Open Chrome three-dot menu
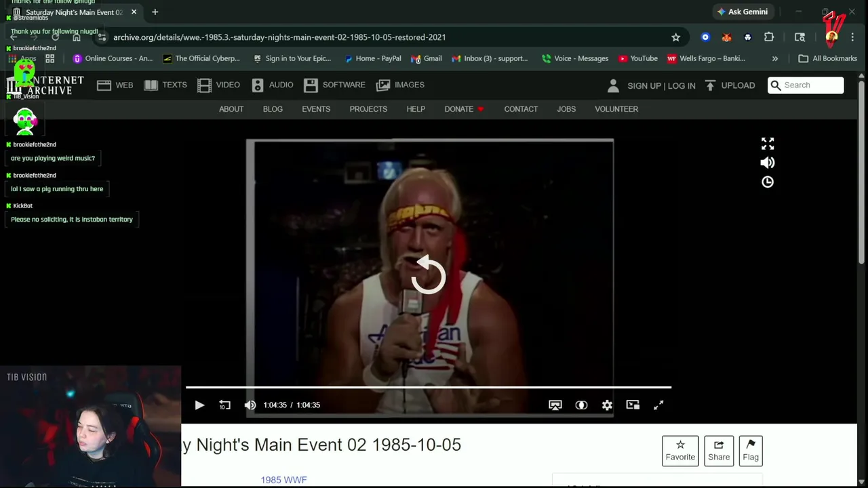This screenshot has width=868, height=488. (852, 37)
